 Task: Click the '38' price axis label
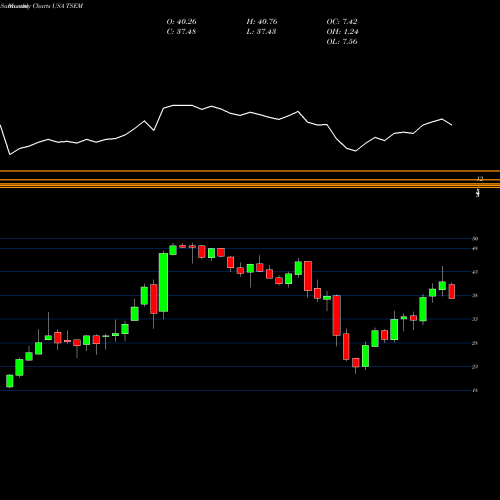click(475, 295)
